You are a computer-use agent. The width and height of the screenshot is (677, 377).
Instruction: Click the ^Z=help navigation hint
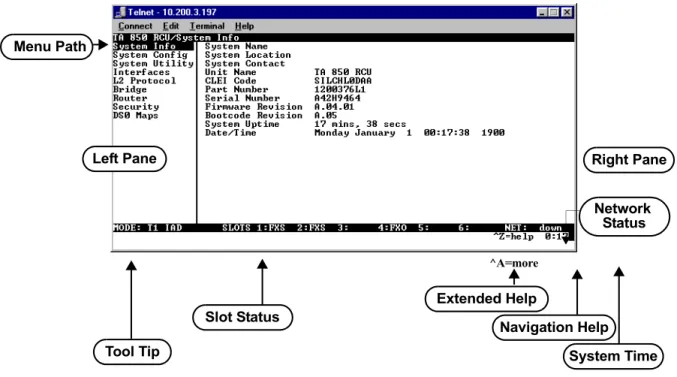click(513, 236)
